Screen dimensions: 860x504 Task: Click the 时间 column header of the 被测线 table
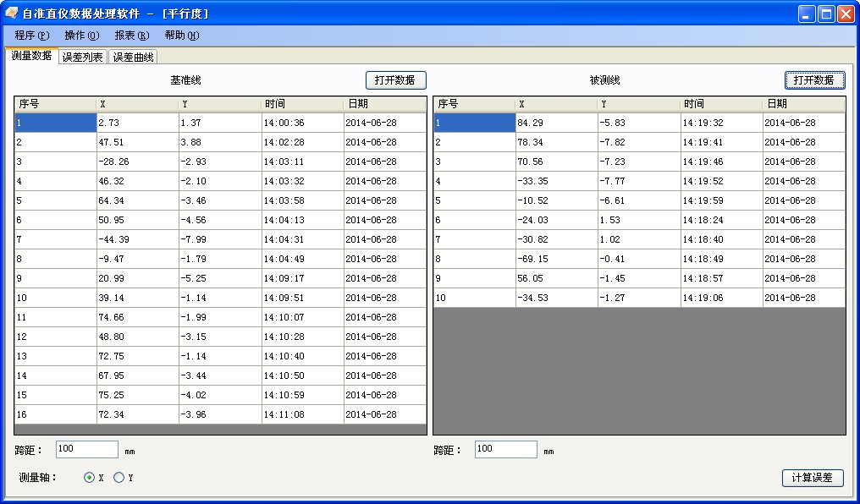pos(719,103)
